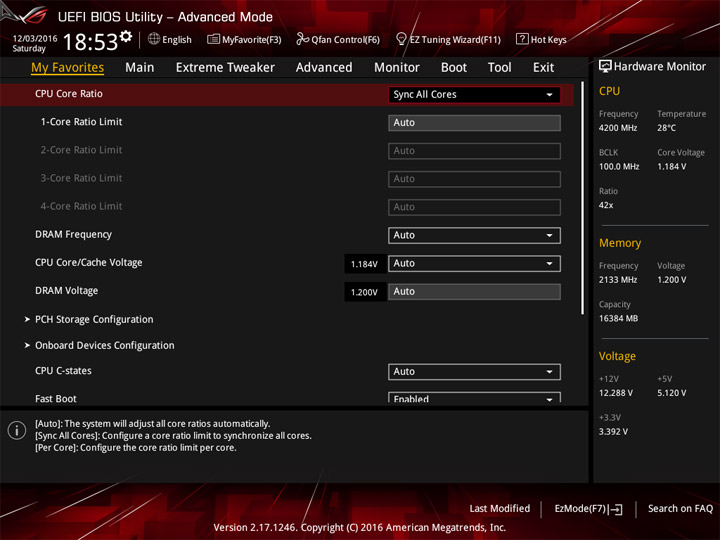Show the Hot Keys list
This screenshot has height=540, width=720.
[x=541, y=39]
